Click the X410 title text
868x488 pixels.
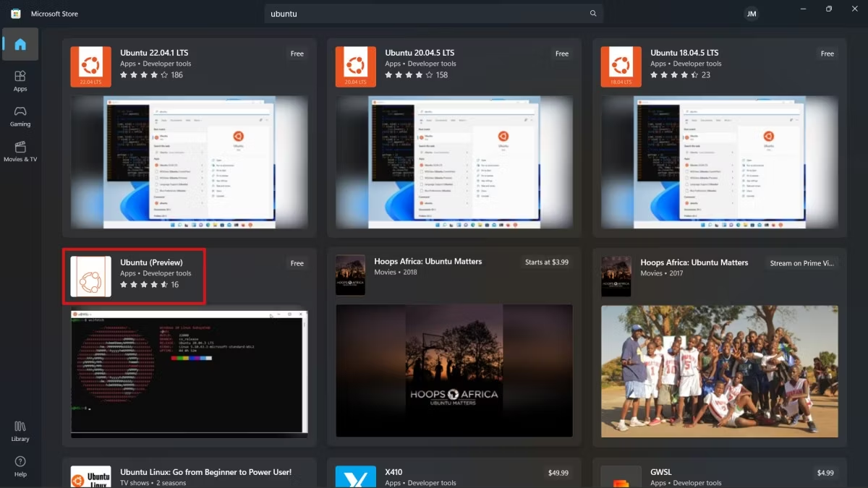[x=393, y=472]
